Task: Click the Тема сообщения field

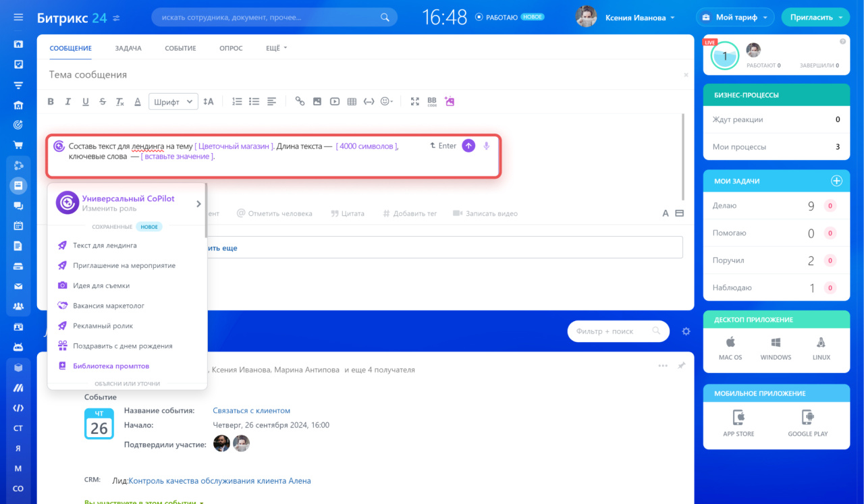Action: (364, 75)
